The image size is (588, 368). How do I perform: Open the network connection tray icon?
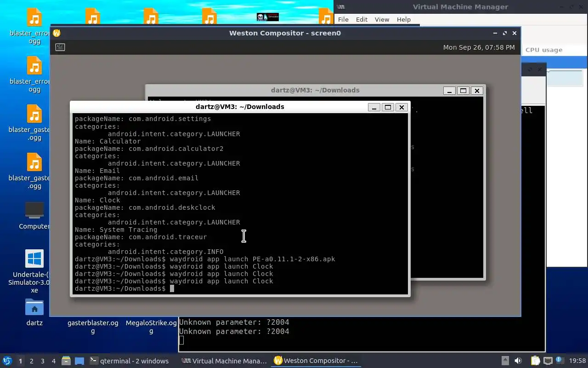[x=548, y=361]
